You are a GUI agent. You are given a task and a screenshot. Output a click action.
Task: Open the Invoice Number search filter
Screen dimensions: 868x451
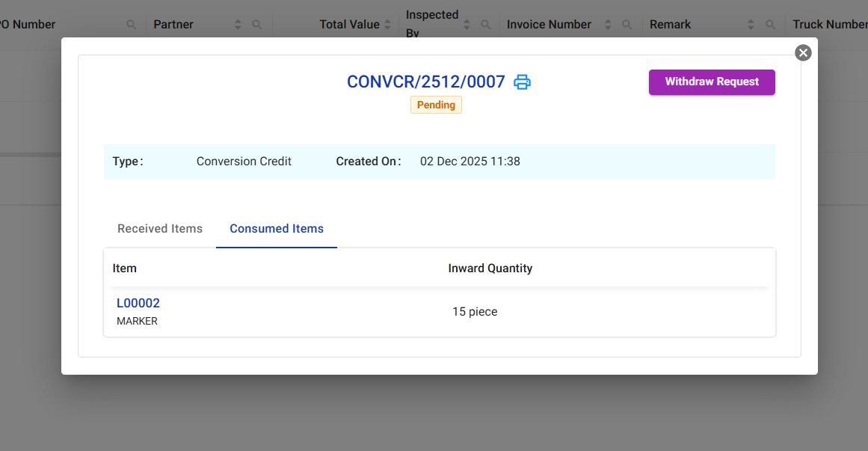(x=627, y=25)
